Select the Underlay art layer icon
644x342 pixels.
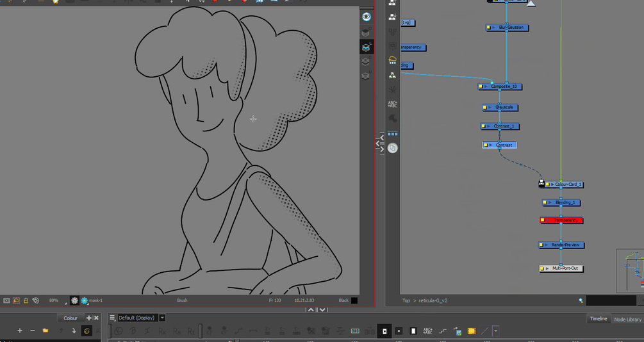coord(365,76)
